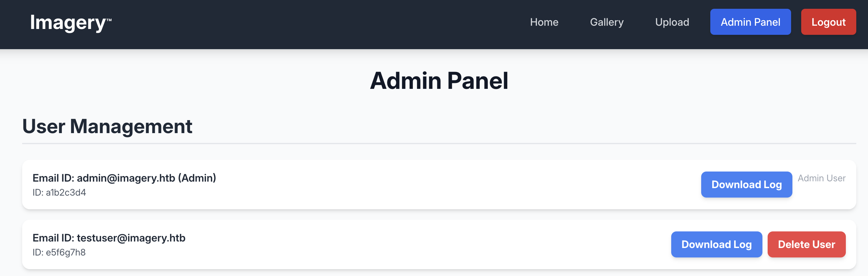This screenshot has width=868, height=276.
Task: Click the Admin Panel navbar button
Action: click(750, 22)
